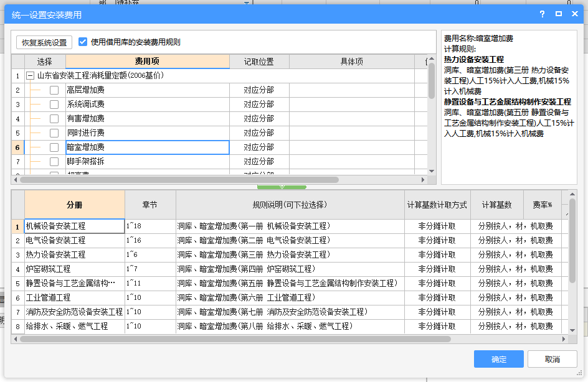Click the 费用项 column header
The image size is (588, 382).
click(148, 62)
